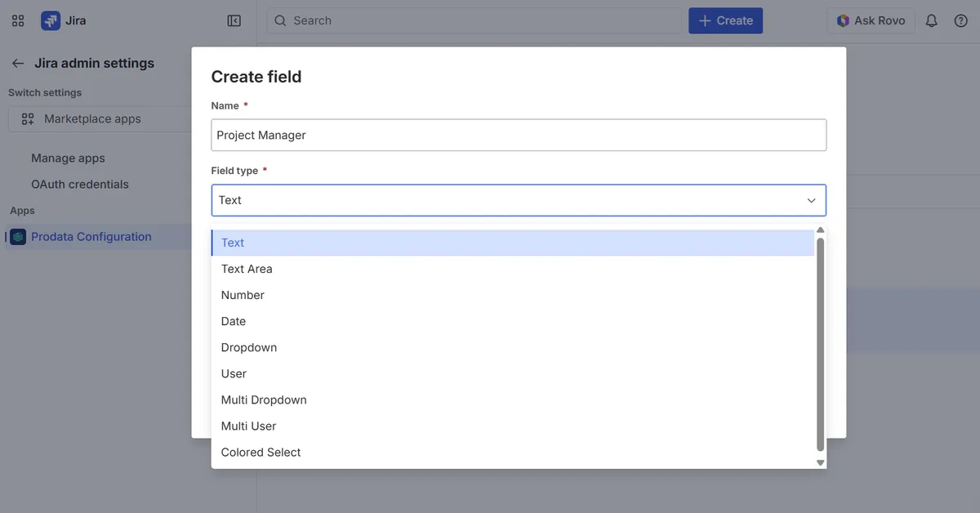Click into the Search box
The width and height of the screenshot is (980, 513).
point(474,20)
